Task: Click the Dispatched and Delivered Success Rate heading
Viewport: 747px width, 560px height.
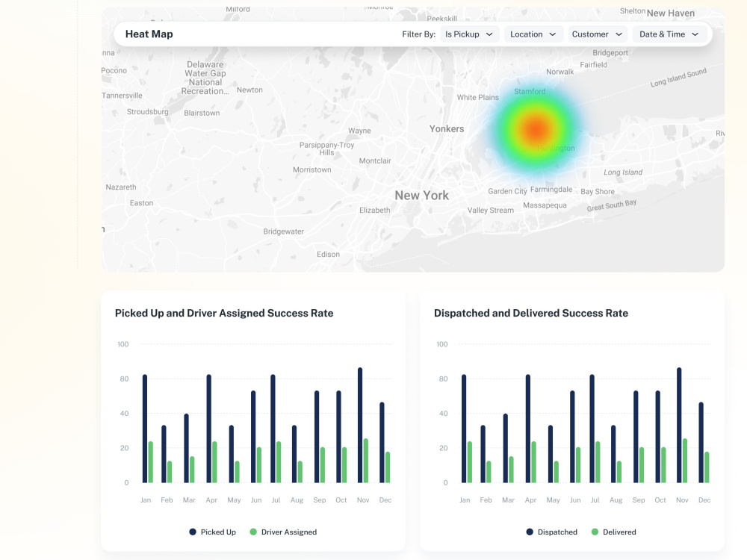Action: (x=530, y=313)
